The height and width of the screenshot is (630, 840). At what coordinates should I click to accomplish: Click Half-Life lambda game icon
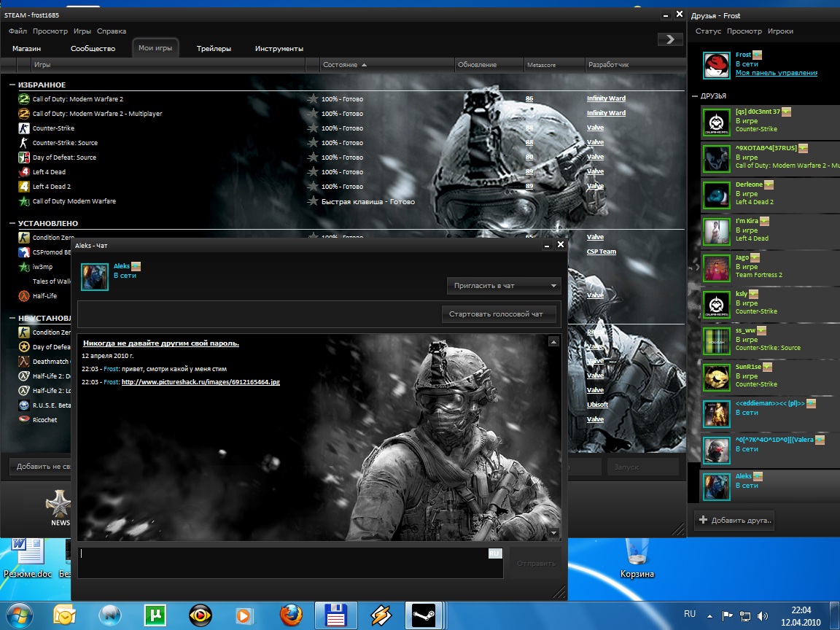point(23,296)
